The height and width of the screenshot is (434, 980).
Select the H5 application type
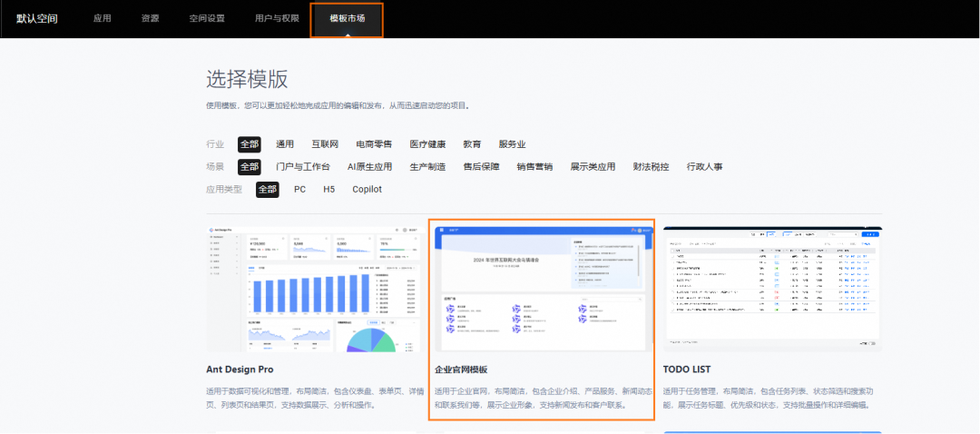[328, 190]
